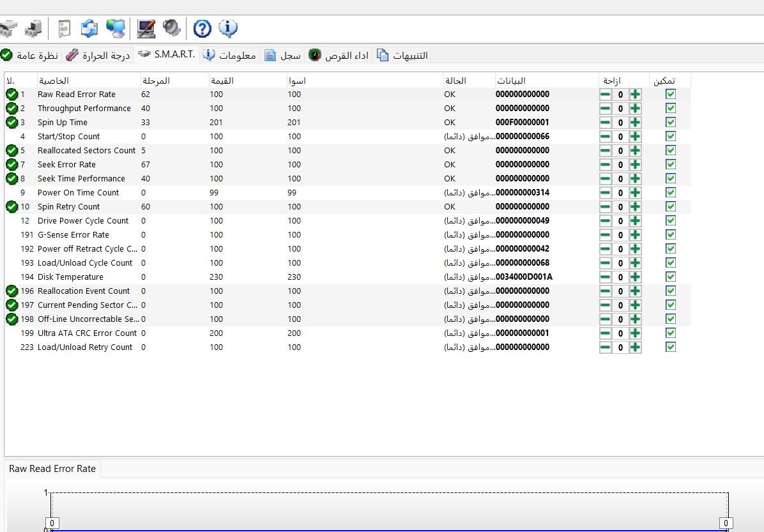Click green check icon of Off-Line Uncorrectable row
The width and height of the screenshot is (764, 532).
(x=11, y=319)
